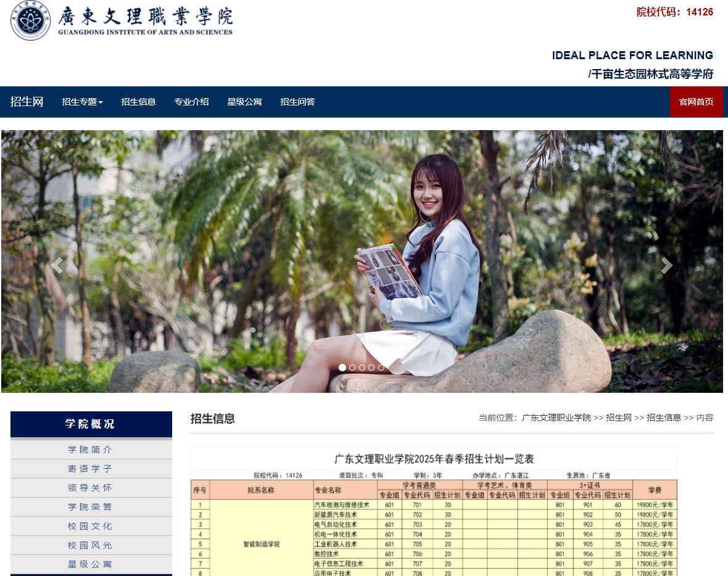Select the first carousel dot indicator
728x576 pixels.
point(342,367)
